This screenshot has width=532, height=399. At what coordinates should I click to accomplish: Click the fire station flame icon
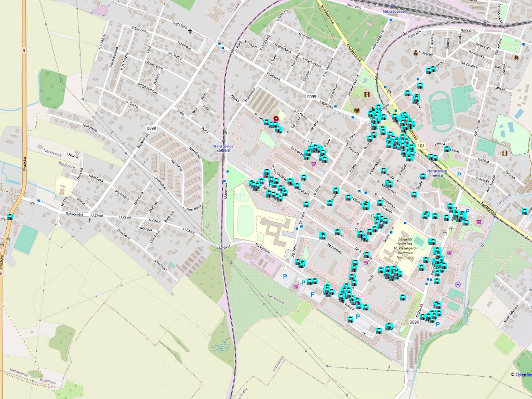pos(516,58)
